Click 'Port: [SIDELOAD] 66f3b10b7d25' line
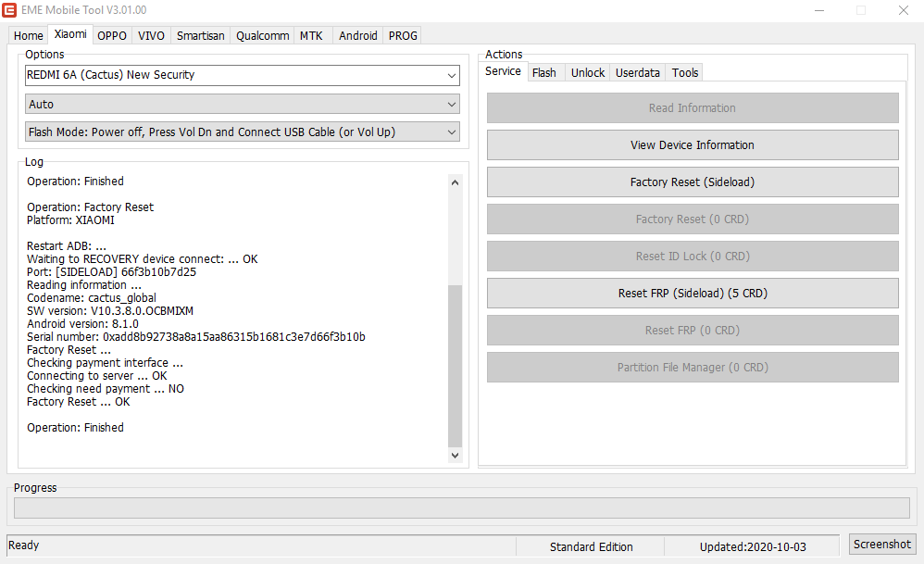924x564 pixels. click(111, 271)
